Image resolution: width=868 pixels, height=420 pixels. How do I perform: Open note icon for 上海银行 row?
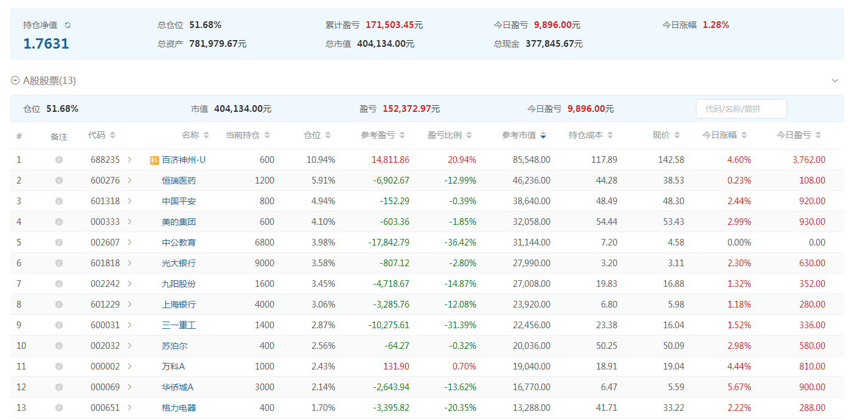pos(59,305)
